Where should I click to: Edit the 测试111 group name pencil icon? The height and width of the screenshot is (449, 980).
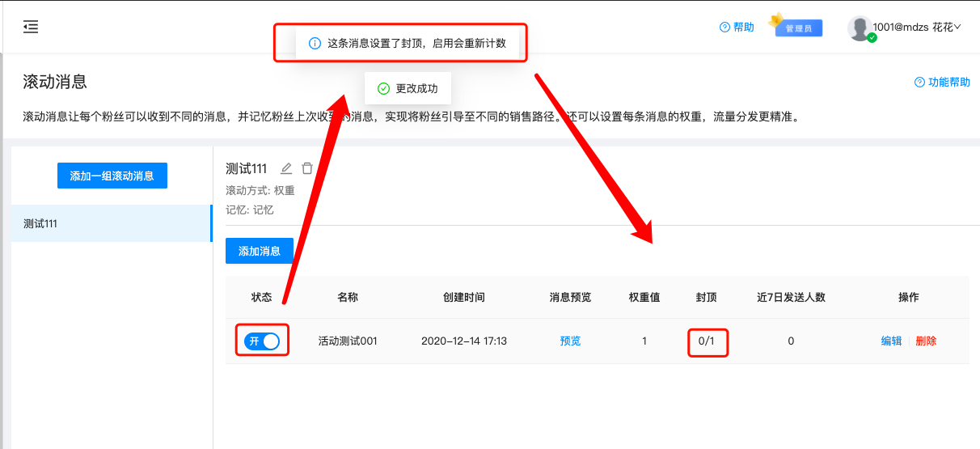285,168
